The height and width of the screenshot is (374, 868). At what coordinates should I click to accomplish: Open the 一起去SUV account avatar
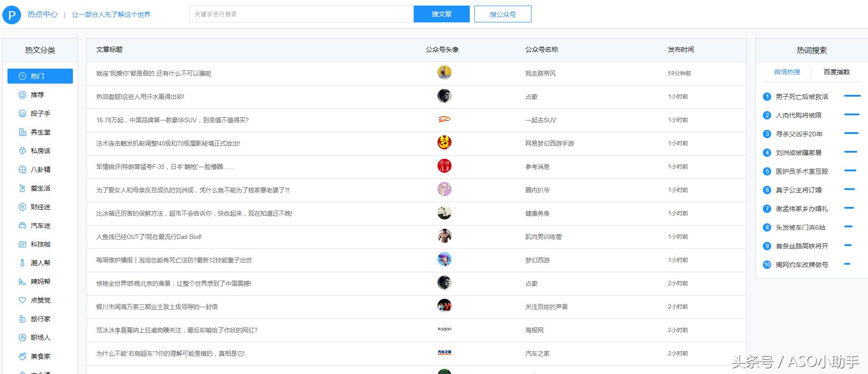(x=445, y=119)
